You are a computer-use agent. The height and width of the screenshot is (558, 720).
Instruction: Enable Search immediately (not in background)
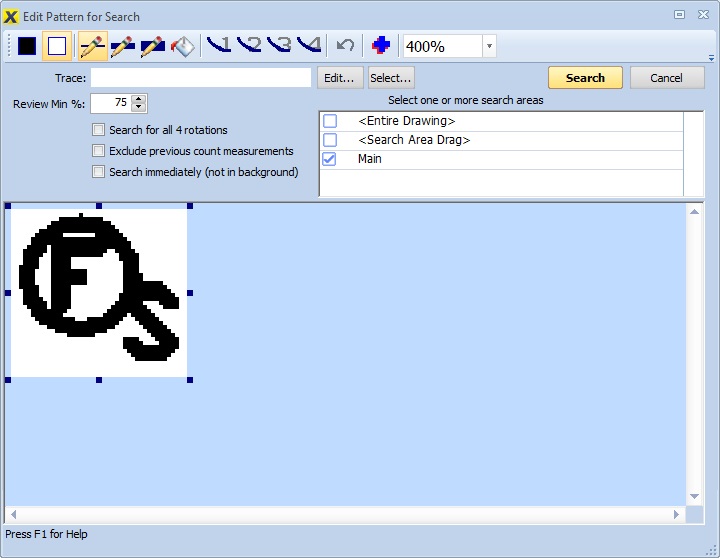tap(98, 172)
